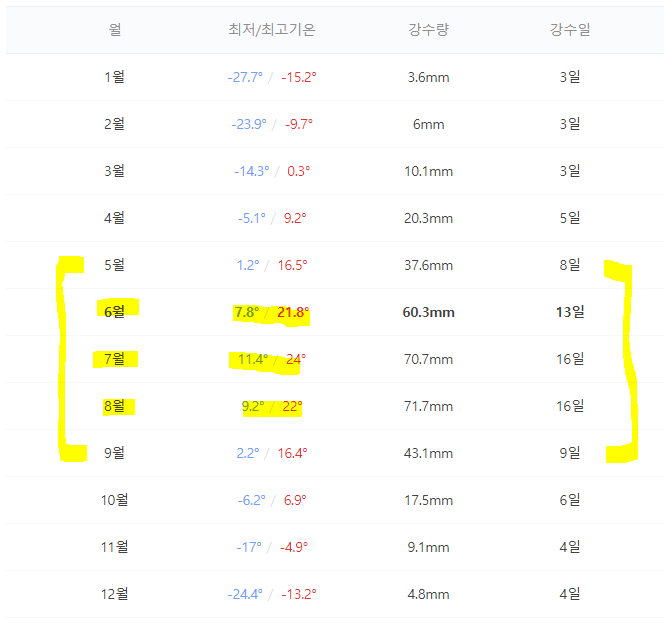Click the precipitation value 43.1mm

coord(429,454)
